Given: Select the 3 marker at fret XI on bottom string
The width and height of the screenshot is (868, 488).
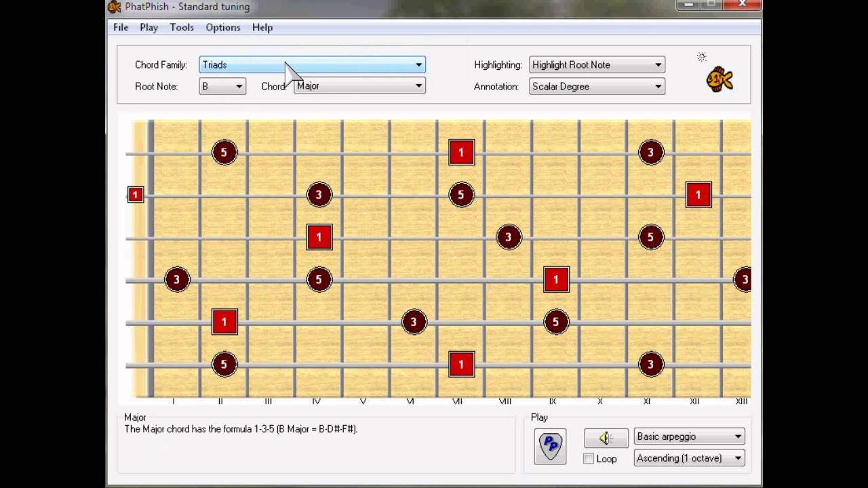Looking at the screenshot, I should (650, 365).
